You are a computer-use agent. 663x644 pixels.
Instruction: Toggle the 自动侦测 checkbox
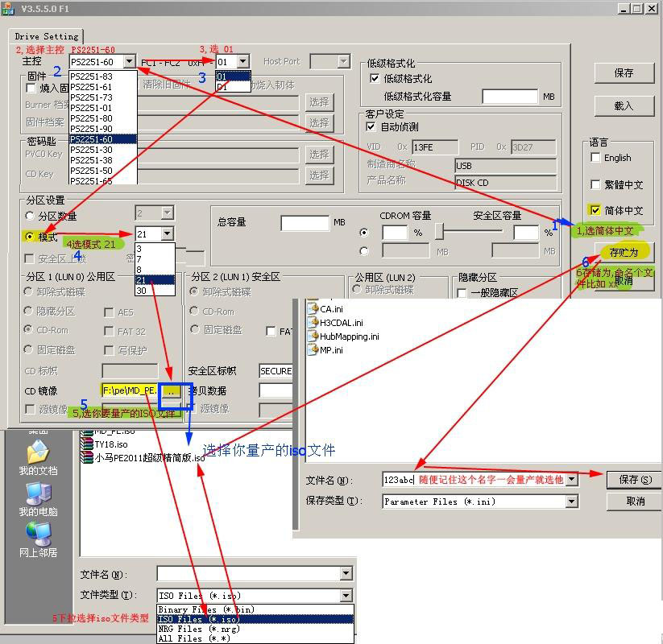click(372, 126)
